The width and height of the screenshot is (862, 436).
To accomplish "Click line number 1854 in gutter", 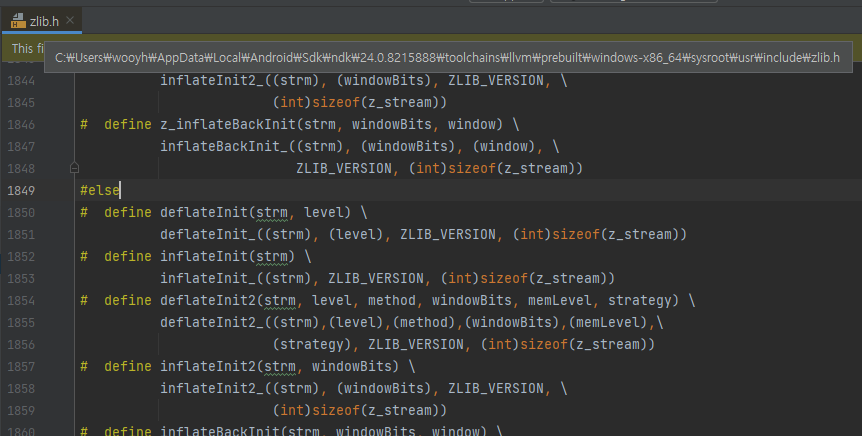I will point(21,301).
